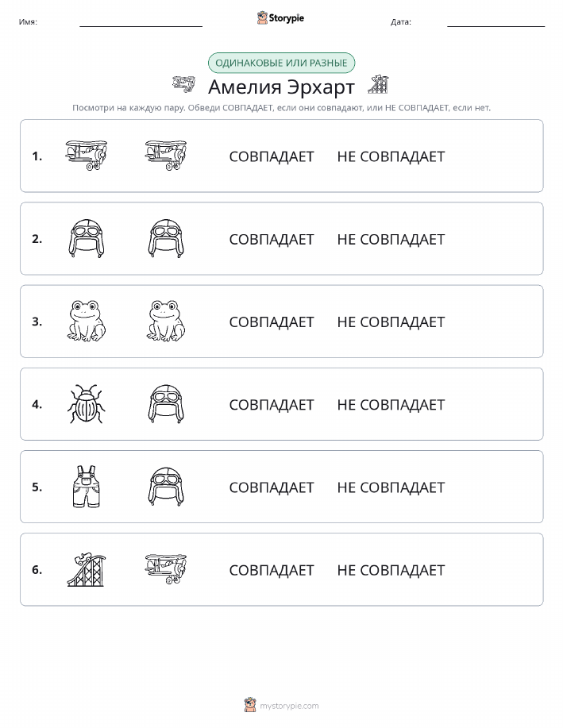This screenshot has height=728, width=563.
Task: Choose НЕ СОВПАДАЕТ for row 4
Action: (x=391, y=404)
